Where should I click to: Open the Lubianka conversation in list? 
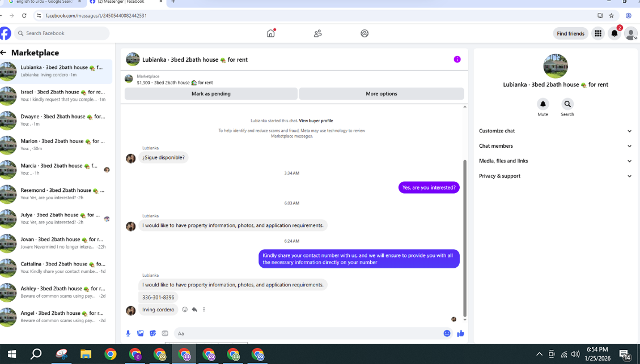(x=56, y=71)
